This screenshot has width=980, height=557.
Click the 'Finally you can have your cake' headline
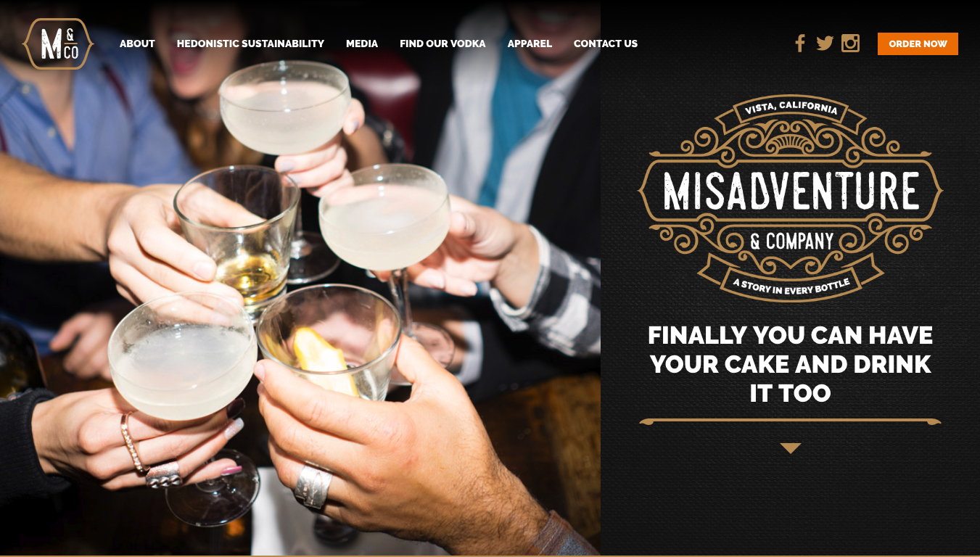tap(790, 364)
